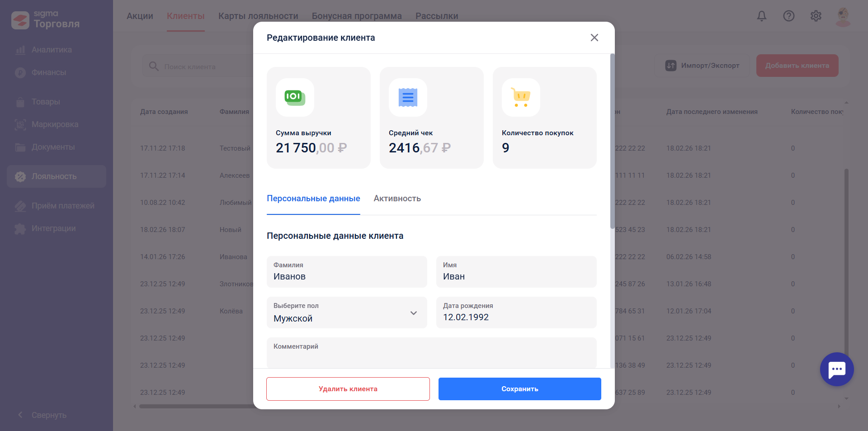Click the Приём платежей sidebar icon
Screen dimensions: 868x431
pyautogui.click(x=20, y=206)
